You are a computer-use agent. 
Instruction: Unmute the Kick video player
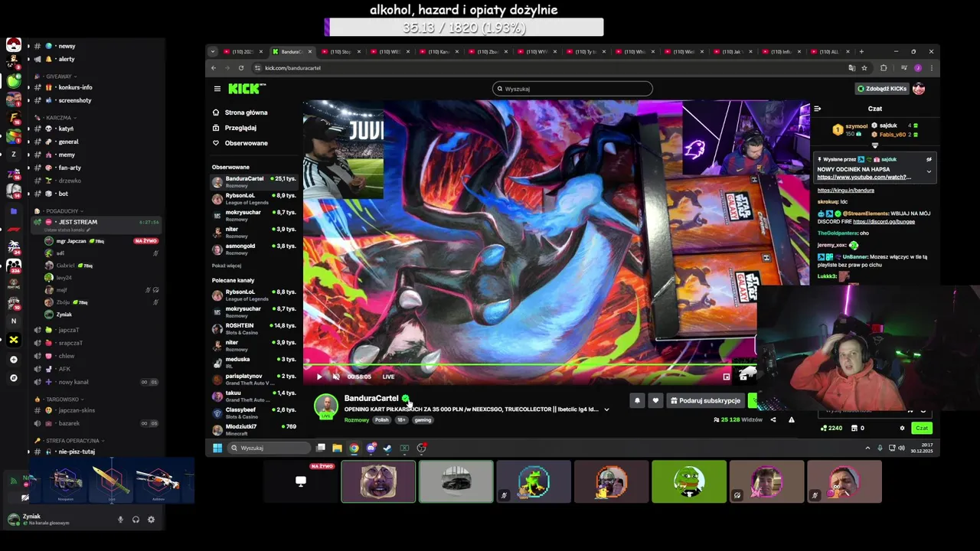point(336,377)
